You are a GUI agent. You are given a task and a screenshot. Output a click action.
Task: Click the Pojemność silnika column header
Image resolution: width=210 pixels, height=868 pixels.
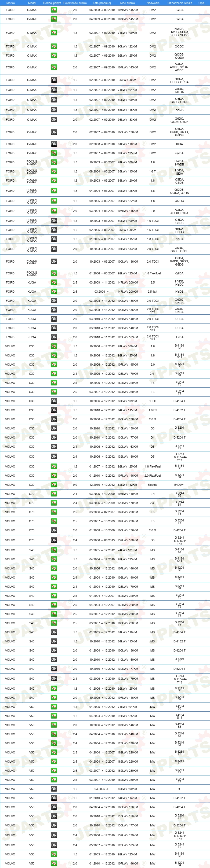[x=75, y=3]
